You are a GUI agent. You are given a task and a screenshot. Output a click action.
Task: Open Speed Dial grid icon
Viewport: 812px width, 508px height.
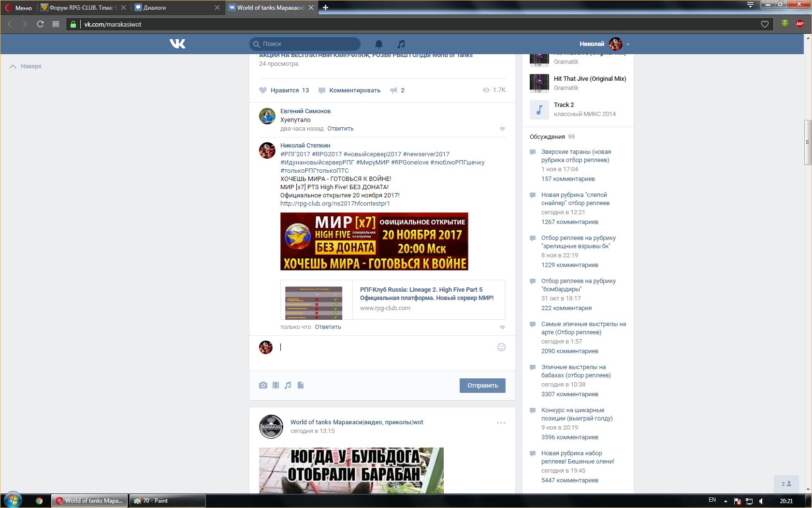[x=56, y=24]
